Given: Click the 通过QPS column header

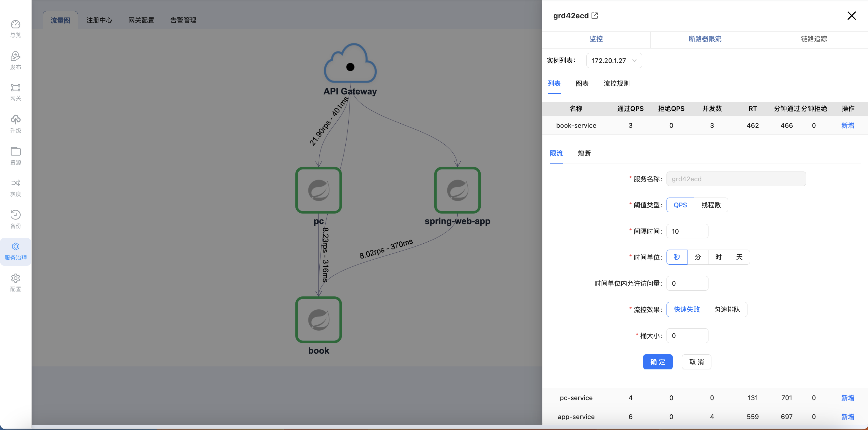Looking at the screenshot, I should 630,109.
